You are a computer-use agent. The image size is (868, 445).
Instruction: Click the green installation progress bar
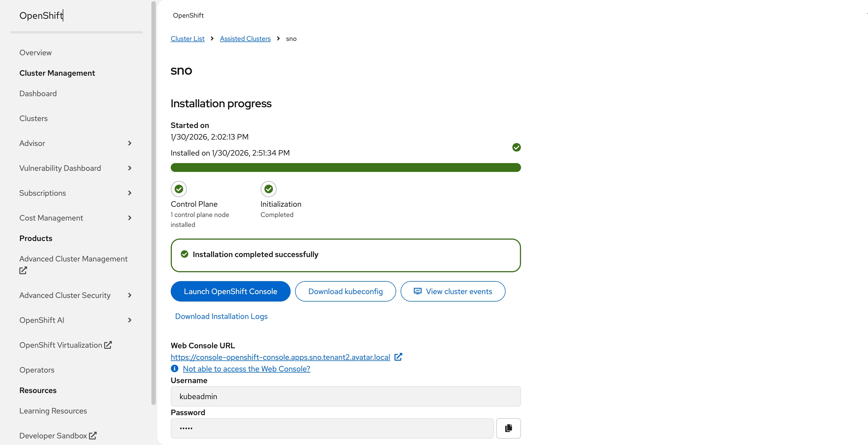point(346,167)
